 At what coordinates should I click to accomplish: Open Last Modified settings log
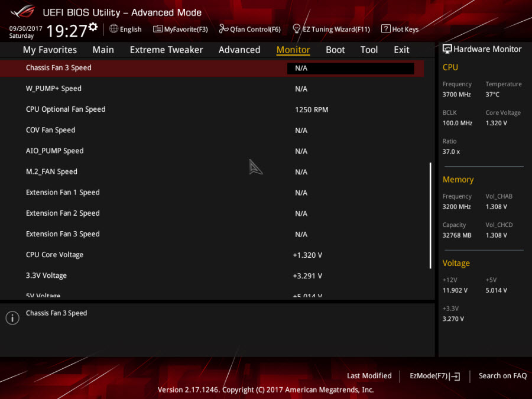point(369,375)
